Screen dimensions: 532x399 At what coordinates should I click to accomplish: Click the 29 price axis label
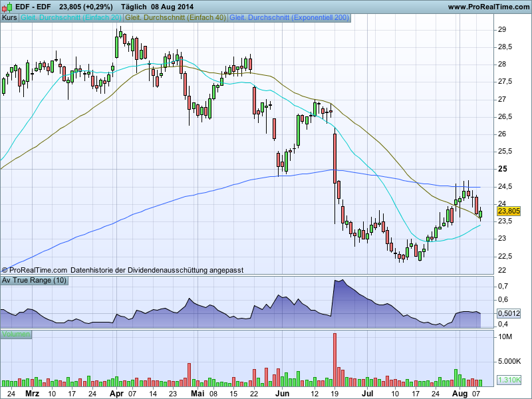point(502,30)
